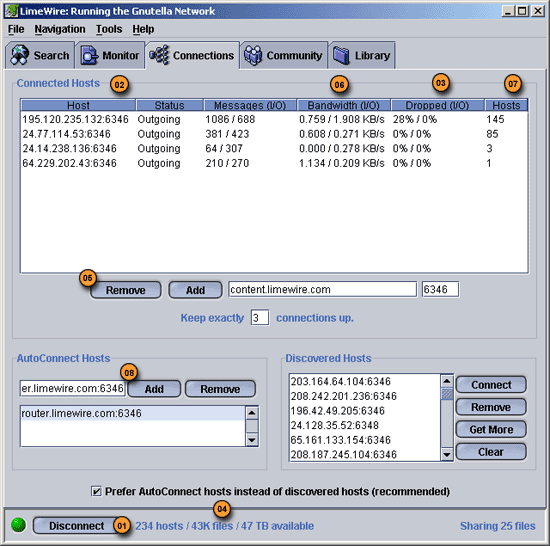Click the LimeWire title bar icon

point(11,11)
